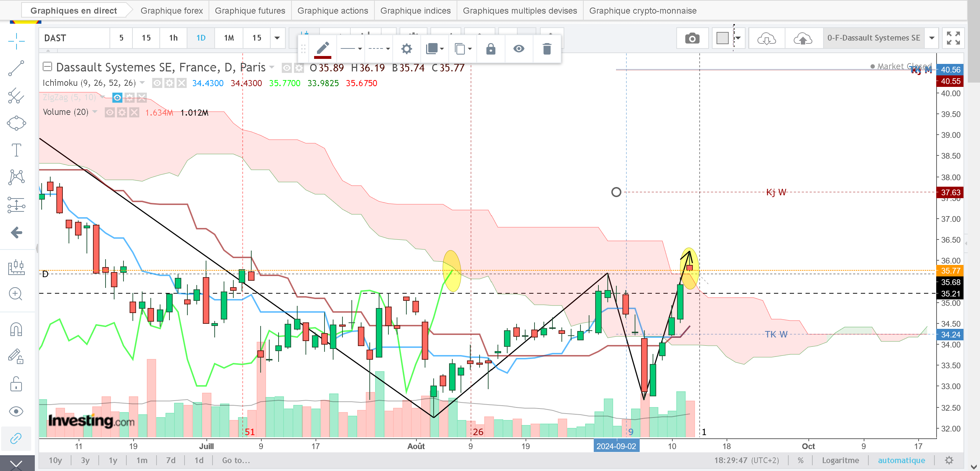Viewport: 980px width, 471px height.
Task: Click the line color pencil in floating toolbar
Action: 323,50
